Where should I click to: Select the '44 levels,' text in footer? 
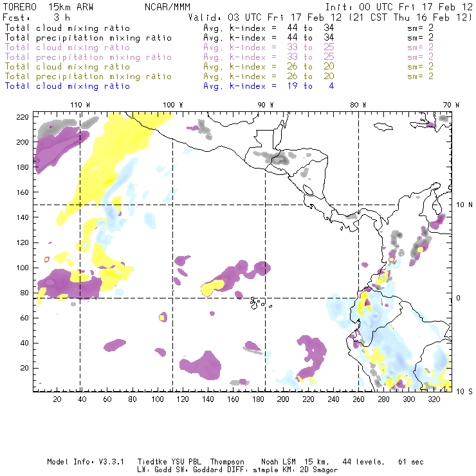pos(363,462)
